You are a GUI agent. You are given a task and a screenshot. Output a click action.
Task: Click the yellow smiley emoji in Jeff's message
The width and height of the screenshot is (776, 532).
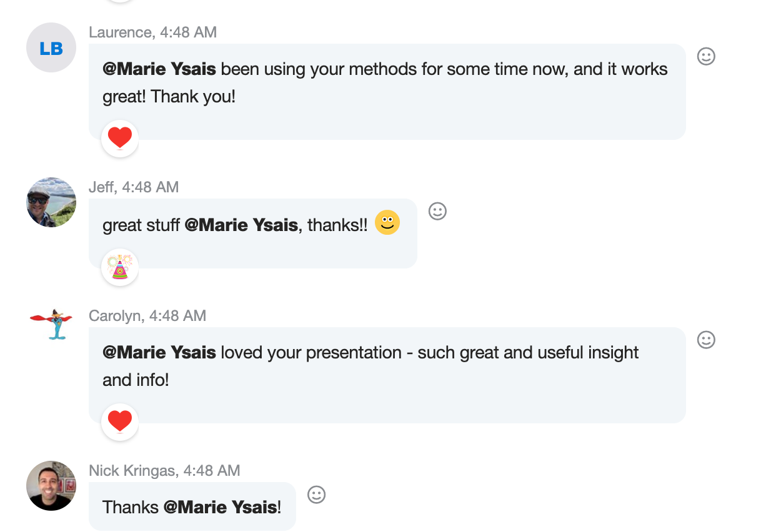point(387,223)
